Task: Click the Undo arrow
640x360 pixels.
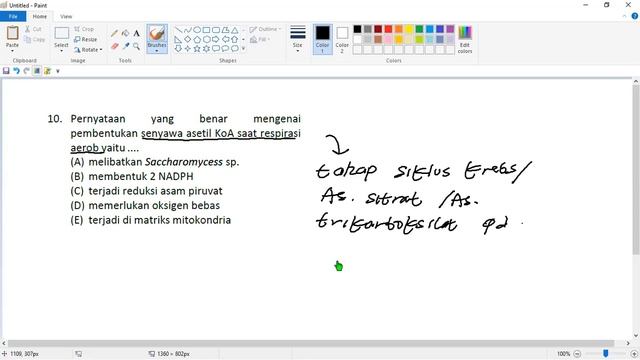Action: pyautogui.click(x=16, y=71)
